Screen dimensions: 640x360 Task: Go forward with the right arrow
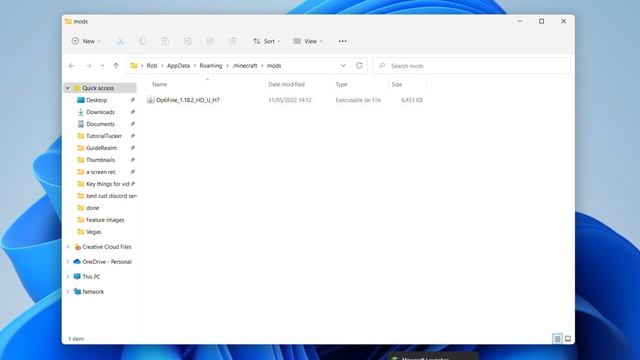(88, 66)
